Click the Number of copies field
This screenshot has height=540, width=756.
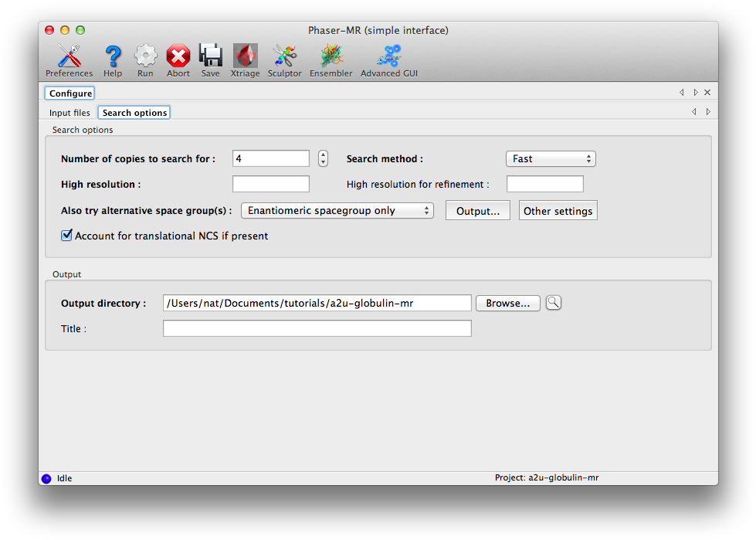[271, 158]
